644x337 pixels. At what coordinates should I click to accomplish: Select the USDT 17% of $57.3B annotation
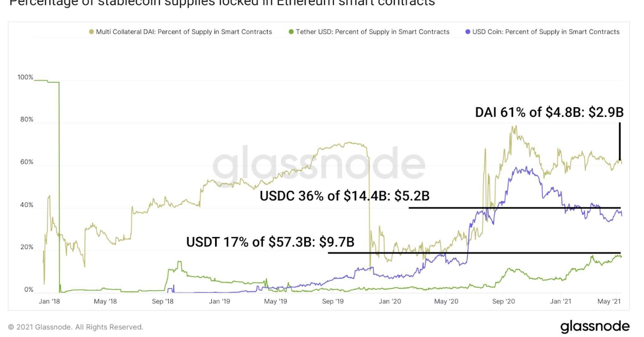(270, 242)
